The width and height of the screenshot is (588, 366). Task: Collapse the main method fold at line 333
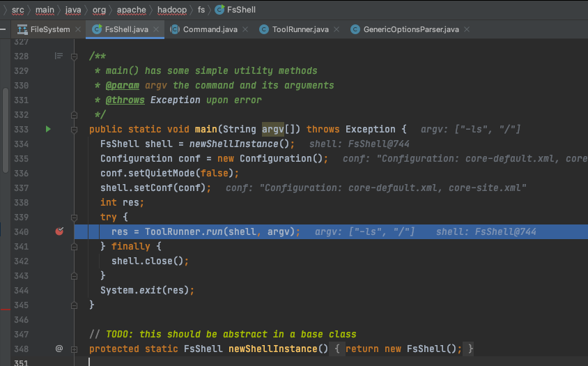[75, 130]
